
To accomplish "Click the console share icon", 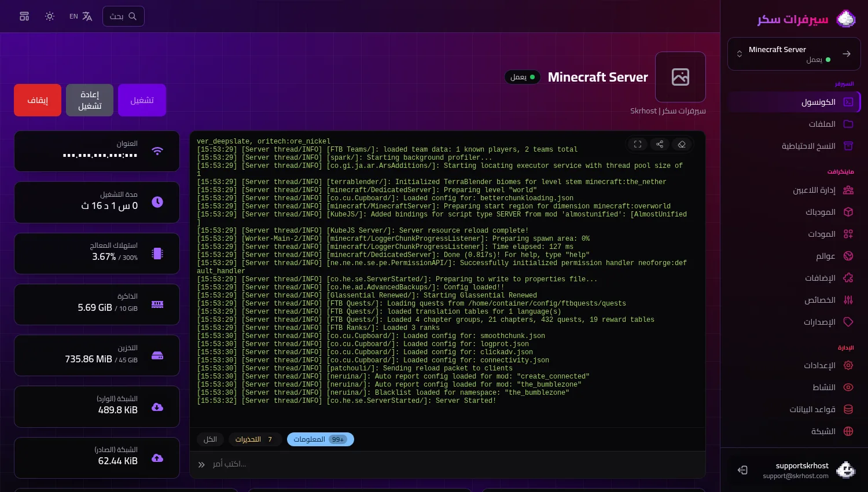I will point(660,144).
